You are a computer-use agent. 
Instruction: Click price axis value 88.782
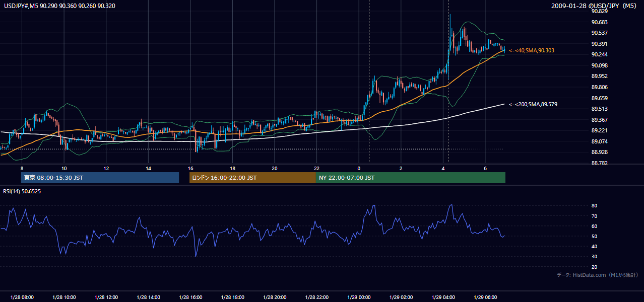coord(600,163)
